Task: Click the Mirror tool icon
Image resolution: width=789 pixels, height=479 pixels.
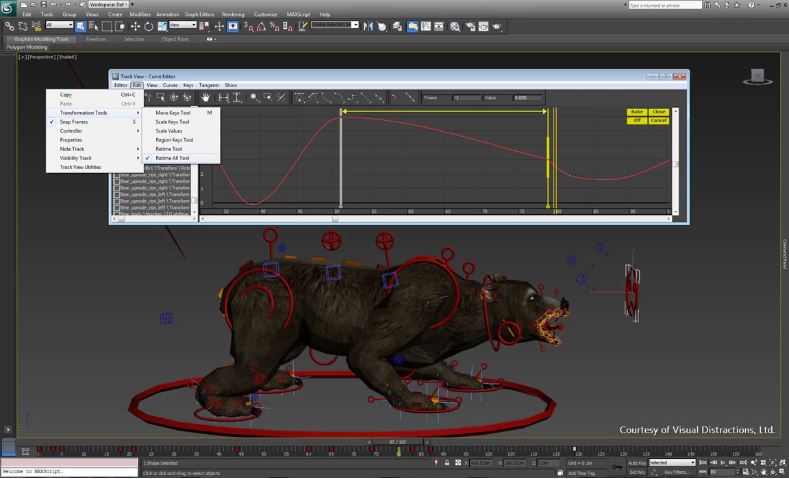Action: click(368, 26)
